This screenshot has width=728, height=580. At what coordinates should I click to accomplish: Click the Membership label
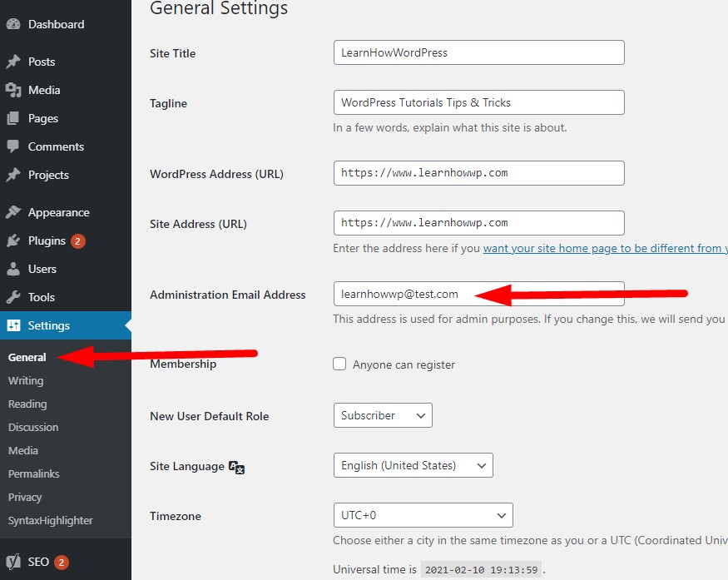click(183, 364)
